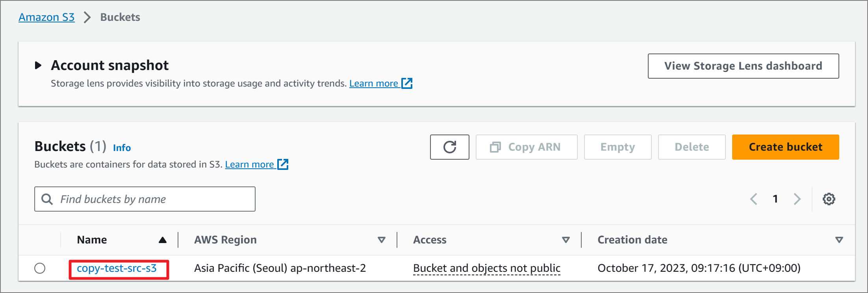Screen dimensions: 868x293
Task: Click the external link icon after Buckets Learn more
Action: point(283,164)
